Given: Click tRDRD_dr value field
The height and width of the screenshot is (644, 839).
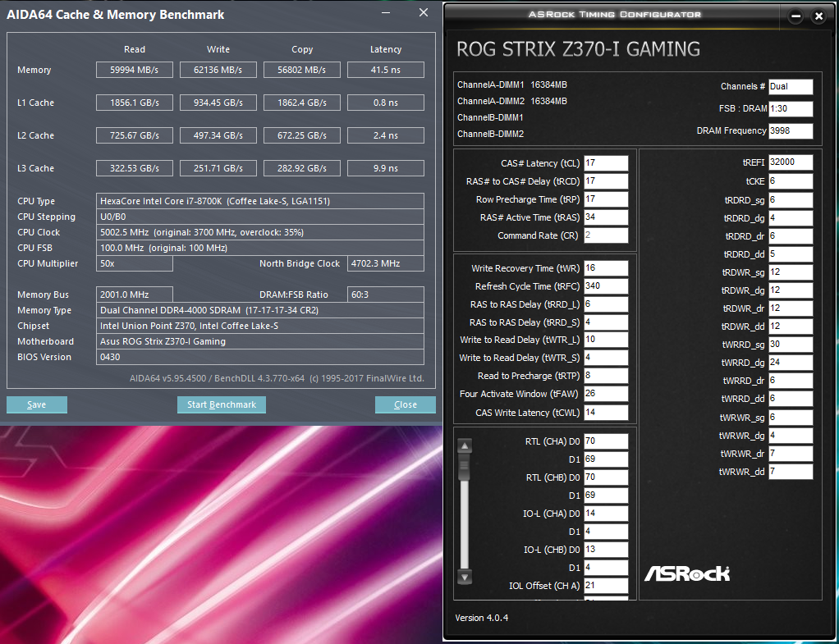Looking at the screenshot, I should pos(791,236).
